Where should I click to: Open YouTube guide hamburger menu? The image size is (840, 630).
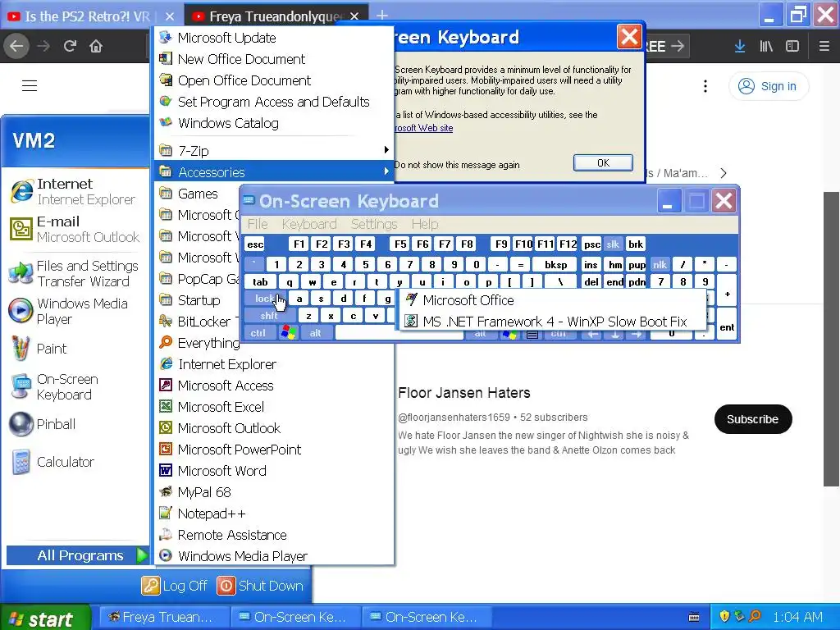(30, 86)
